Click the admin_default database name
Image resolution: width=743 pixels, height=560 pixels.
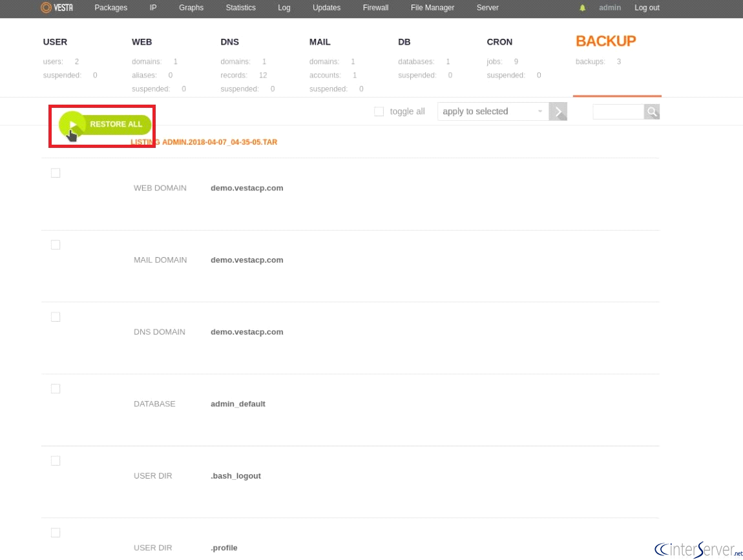pos(238,404)
